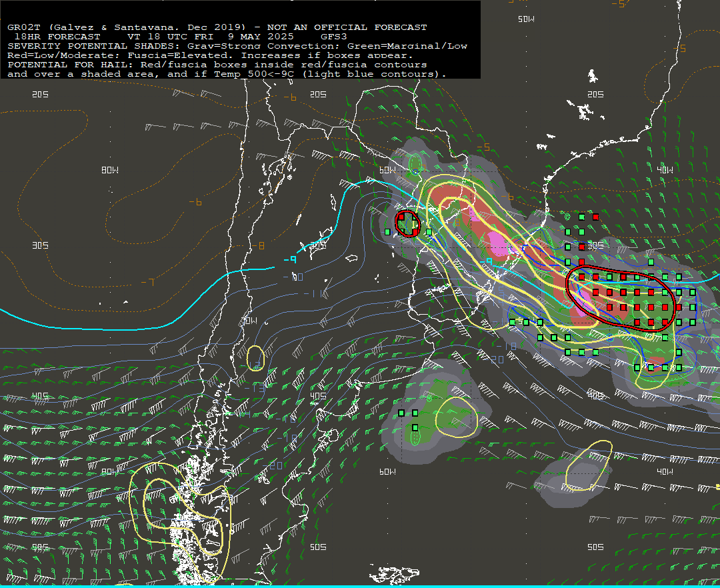Viewport: 720px width, 588px height.
Task: Click the 'Red=Low/Moderate' legend line
Action: pos(210,55)
